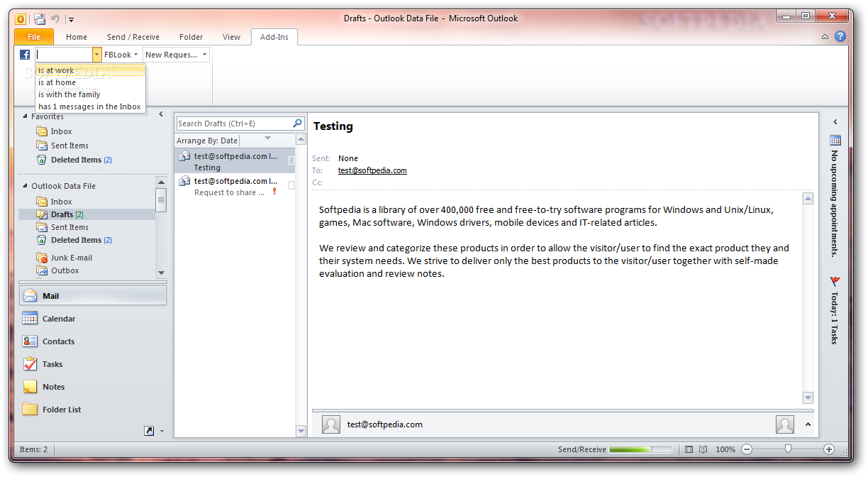The height and width of the screenshot is (477, 868).
Task: Open the Folder List view
Action: 93,410
